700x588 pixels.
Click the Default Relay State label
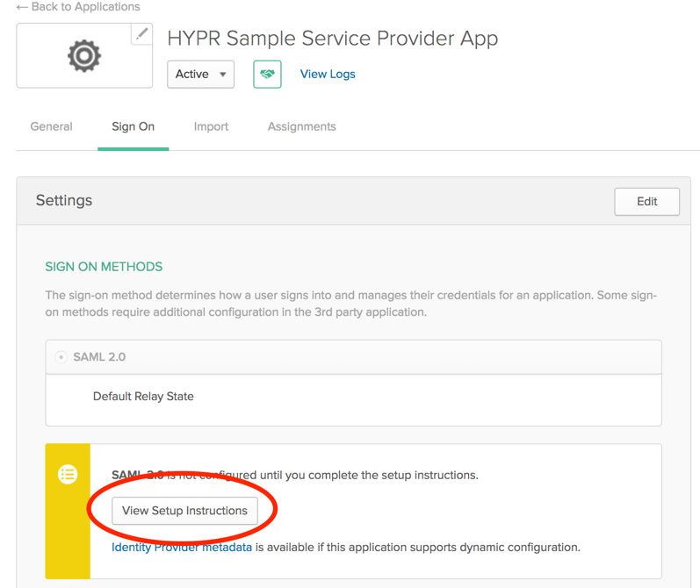[143, 397]
